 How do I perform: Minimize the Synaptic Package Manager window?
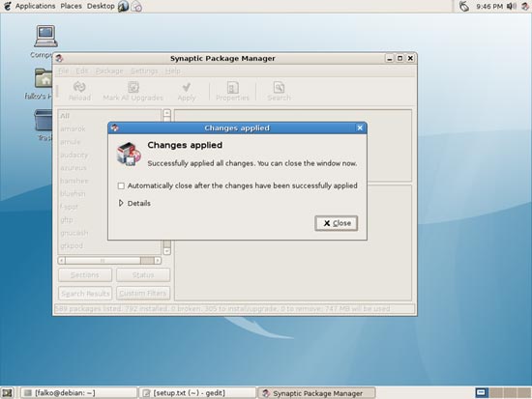pyautogui.click(x=390, y=58)
